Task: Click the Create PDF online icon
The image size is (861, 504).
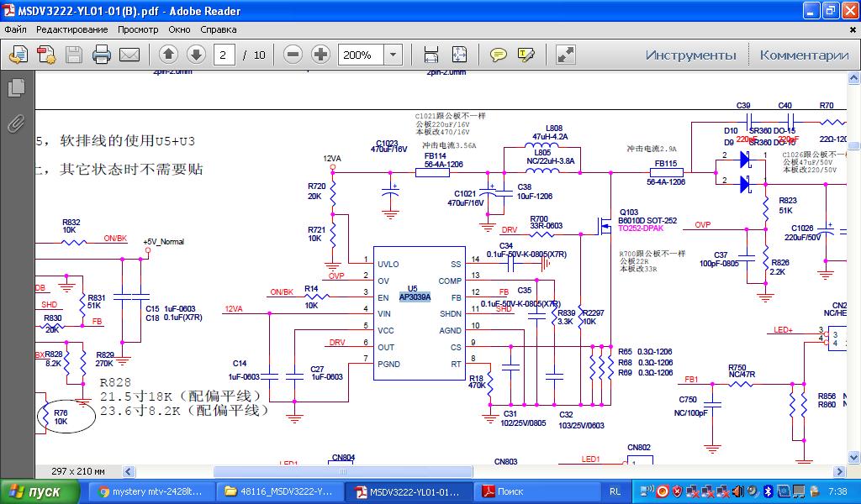Action: [x=46, y=55]
